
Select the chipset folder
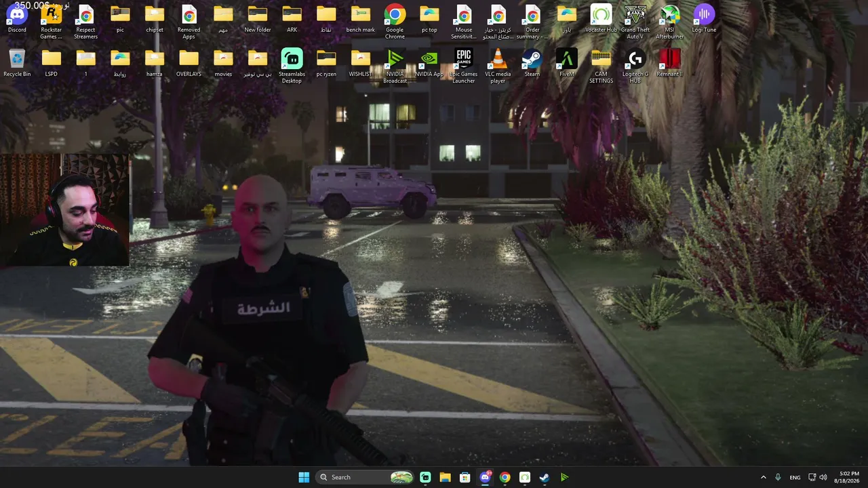tap(155, 19)
